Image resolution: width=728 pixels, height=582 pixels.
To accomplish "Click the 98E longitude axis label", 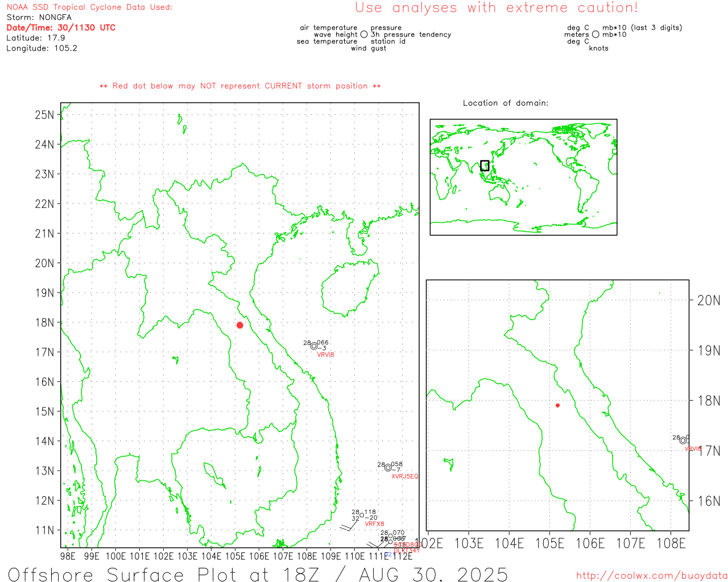I will pyautogui.click(x=68, y=556).
